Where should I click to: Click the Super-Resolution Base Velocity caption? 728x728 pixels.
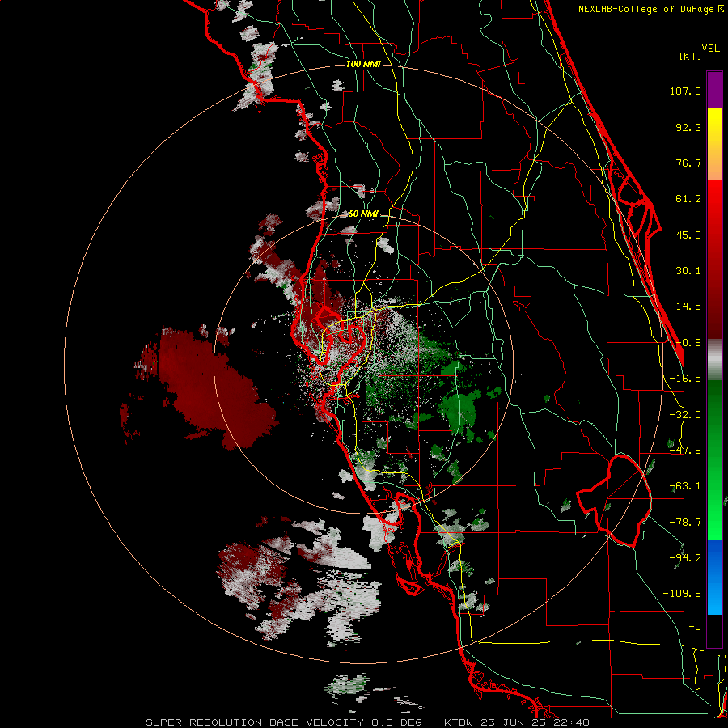[x=368, y=722]
